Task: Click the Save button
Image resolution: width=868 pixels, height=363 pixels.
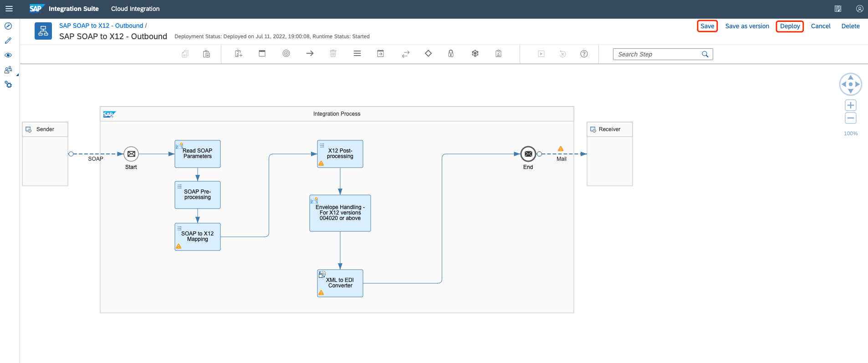Action: [707, 26]
